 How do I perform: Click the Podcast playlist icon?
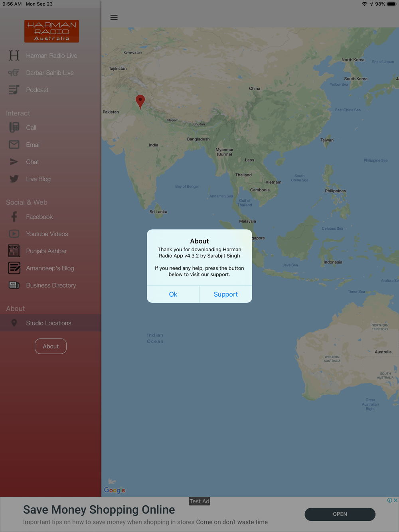pyautogui.click(x=14, y=90)
